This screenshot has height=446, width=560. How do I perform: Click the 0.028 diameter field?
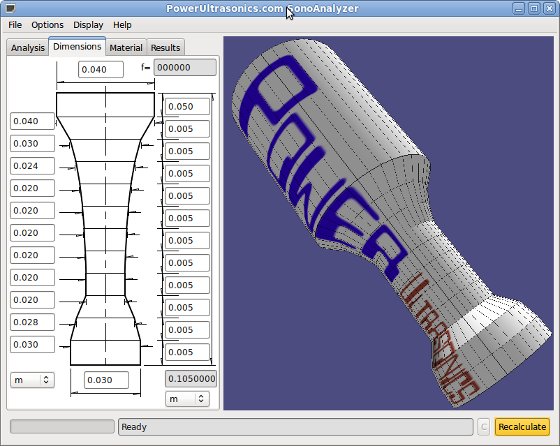tap(32, 322)
